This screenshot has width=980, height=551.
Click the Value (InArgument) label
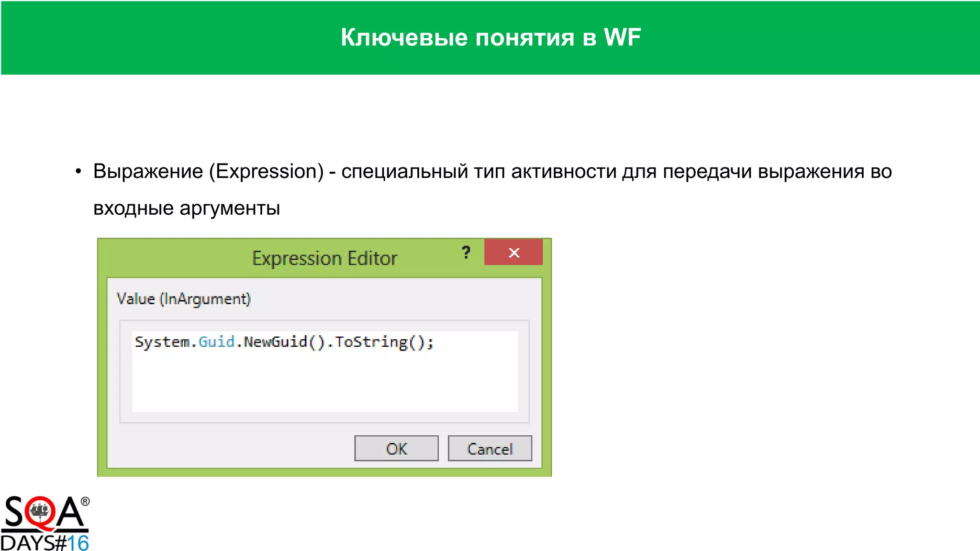coord(184,299)
